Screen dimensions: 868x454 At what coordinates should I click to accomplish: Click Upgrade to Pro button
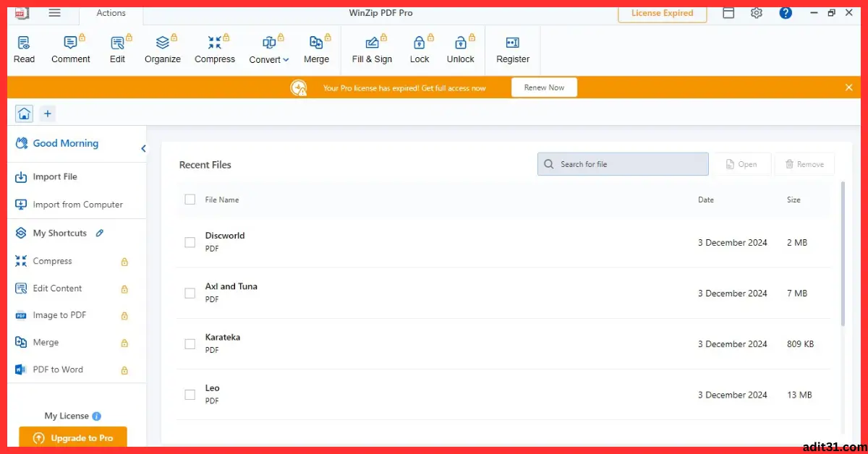coord(72,437)
